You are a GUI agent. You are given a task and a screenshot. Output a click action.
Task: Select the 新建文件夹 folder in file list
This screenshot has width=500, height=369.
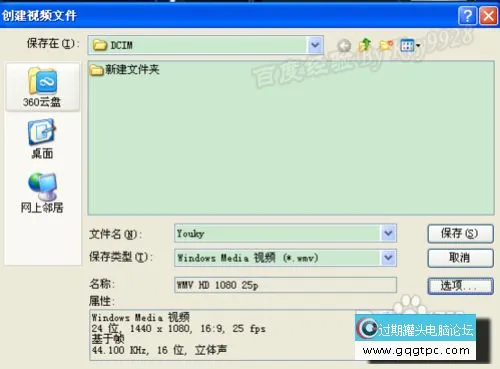(x=125, y=69)
